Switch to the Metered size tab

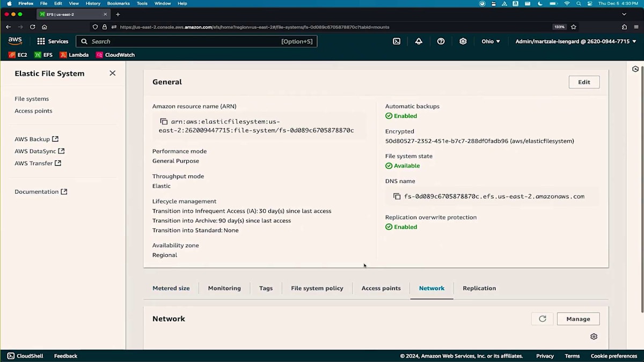[x=171, y=288]
